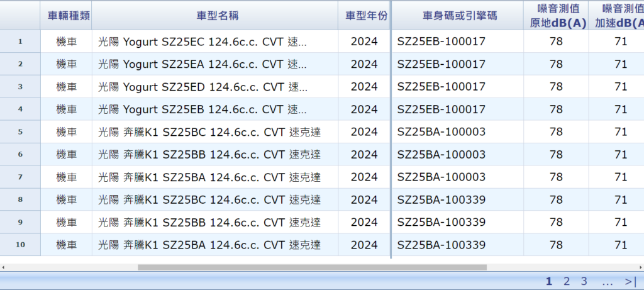Click stationary noise value 78 in row 10
Screen dimensions: 644x290
pos(556,245)
